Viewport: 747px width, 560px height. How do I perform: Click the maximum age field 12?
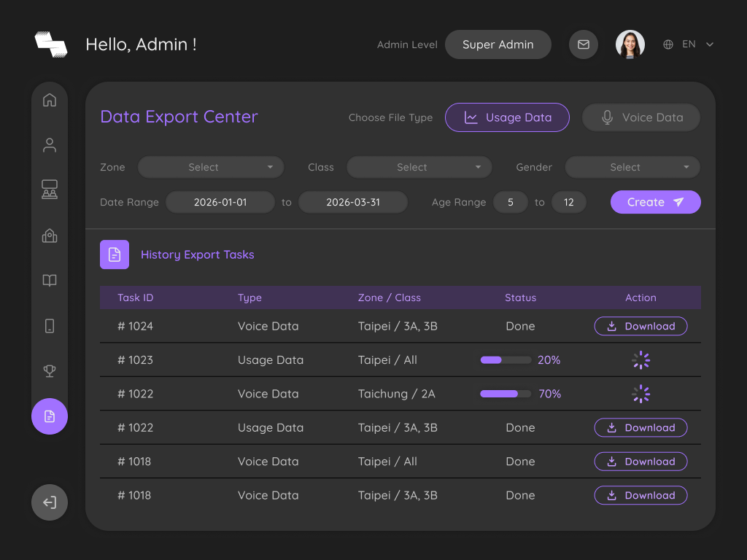tap(569, 202)
